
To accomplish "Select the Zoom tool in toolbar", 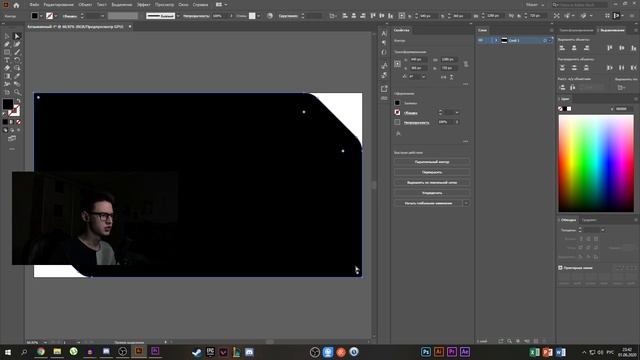I will [17, 92].
